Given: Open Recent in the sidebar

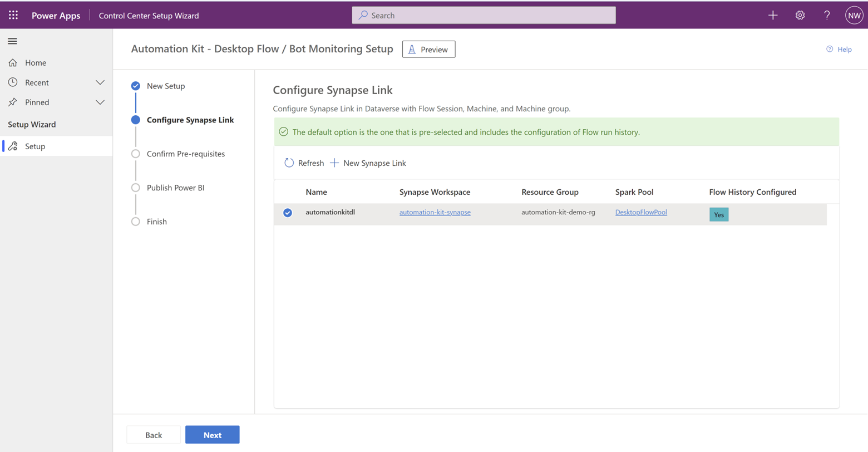Looking at the screenshot, I should pos(56,82).
